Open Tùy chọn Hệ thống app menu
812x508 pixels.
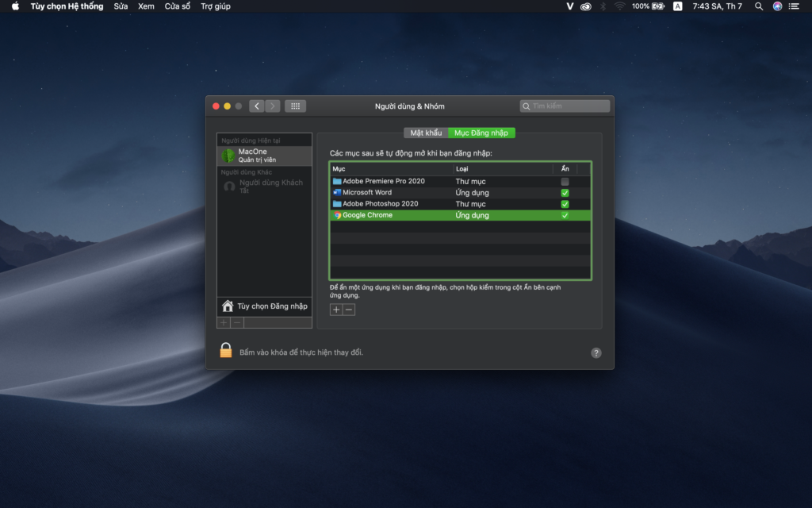tap(67, 6)
